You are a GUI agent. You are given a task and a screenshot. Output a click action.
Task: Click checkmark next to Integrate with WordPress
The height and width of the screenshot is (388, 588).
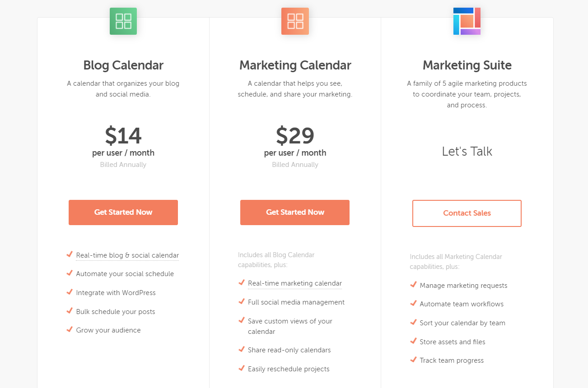pos(70,292)
